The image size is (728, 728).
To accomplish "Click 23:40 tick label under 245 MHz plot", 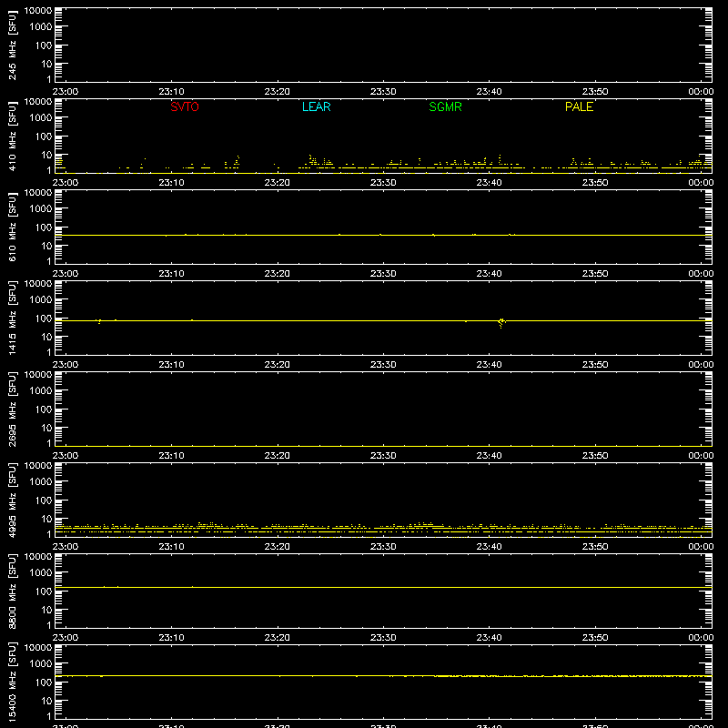I will click(x=489, y=92).
